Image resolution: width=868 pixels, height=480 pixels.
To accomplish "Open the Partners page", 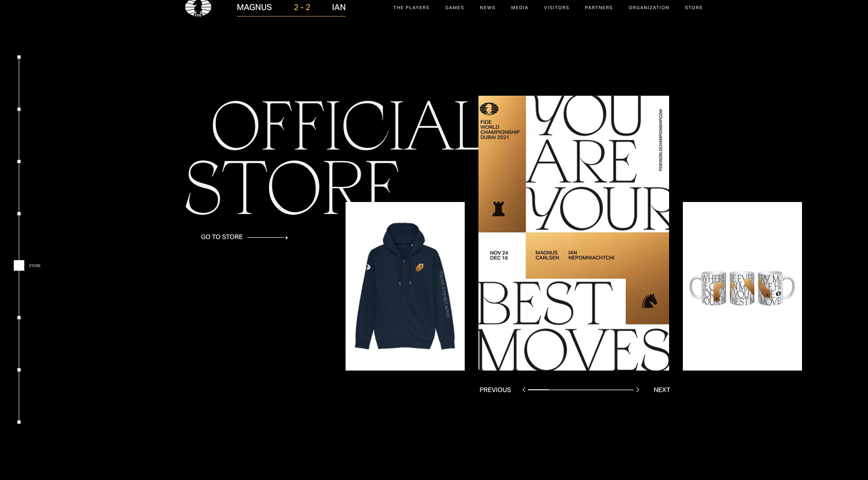I will click(x=599, y=8).
